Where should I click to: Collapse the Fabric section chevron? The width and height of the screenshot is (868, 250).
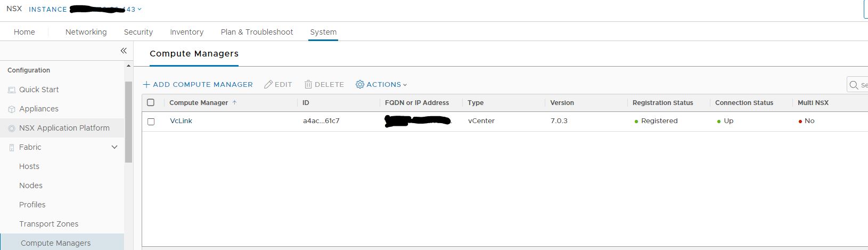[x=114, y=147]
